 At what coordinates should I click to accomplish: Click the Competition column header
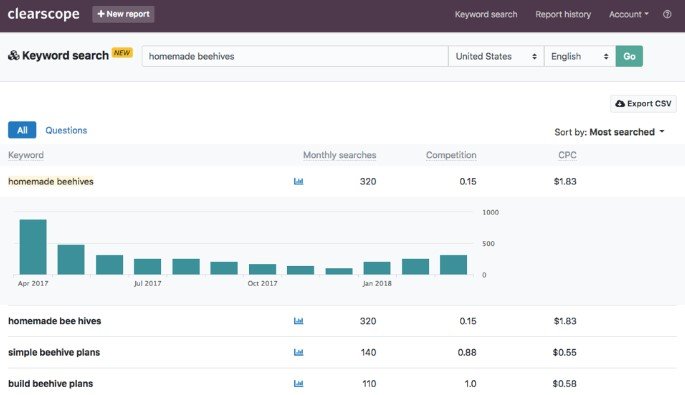(451, 155)
